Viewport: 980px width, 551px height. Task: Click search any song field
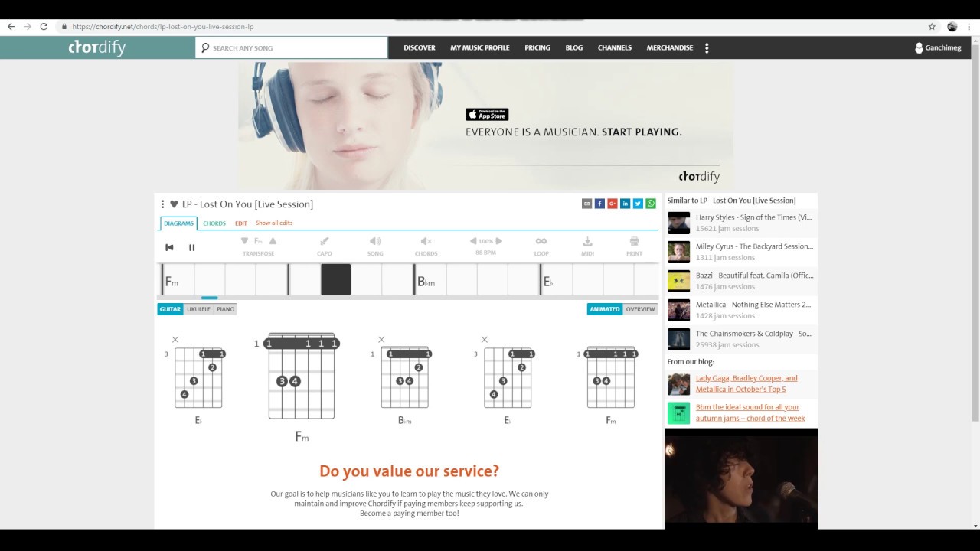tap(292, 47)
